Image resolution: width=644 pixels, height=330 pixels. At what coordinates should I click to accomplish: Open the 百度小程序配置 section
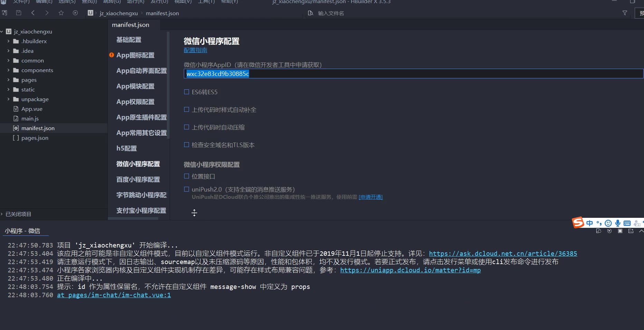pos(138,179)
